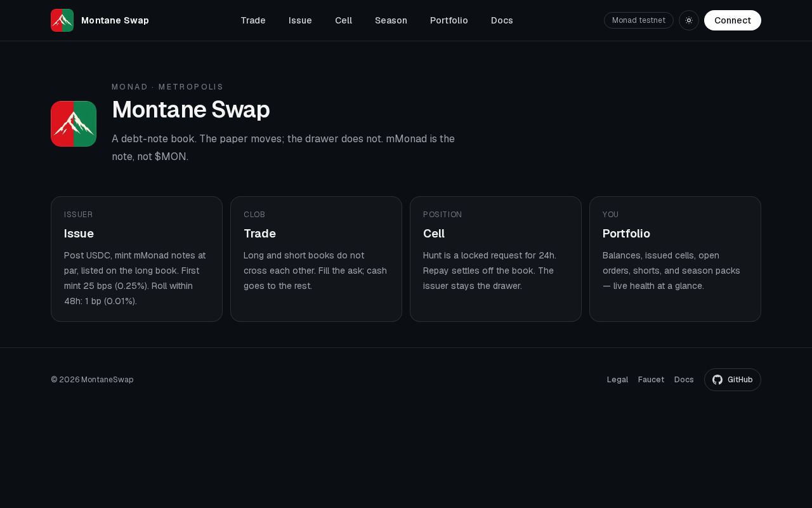
Task: Click the © 2026 MontaneSwap copyright text
Action: (x=92, y=380)
